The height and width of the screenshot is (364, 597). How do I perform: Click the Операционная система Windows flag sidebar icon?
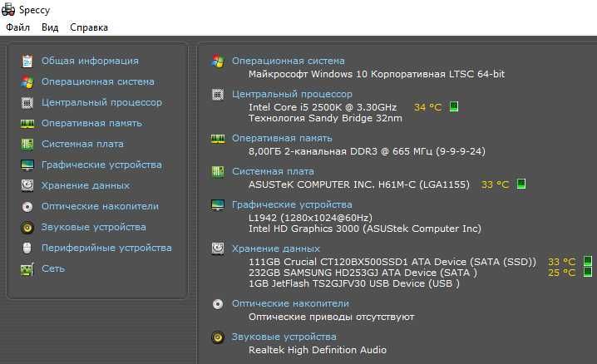tap(27, 81)
